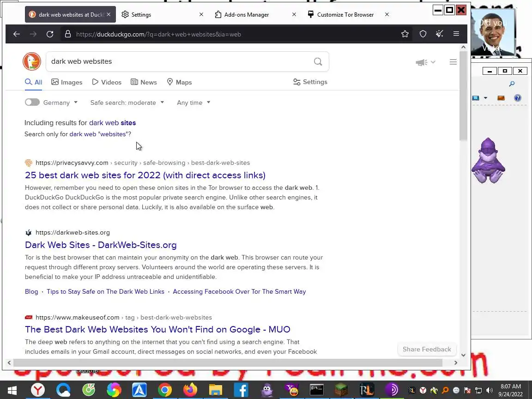Open the DuckDuckGo page side menu

453,62
